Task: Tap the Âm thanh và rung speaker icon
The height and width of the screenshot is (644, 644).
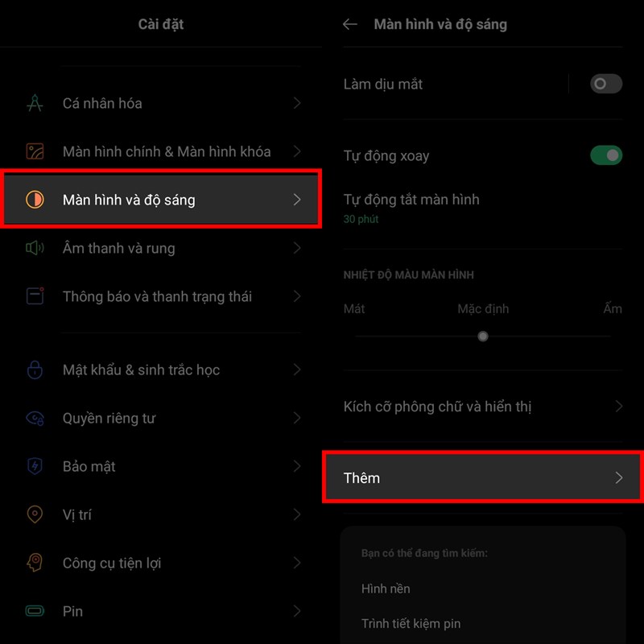Action: (x=35, y=248)
